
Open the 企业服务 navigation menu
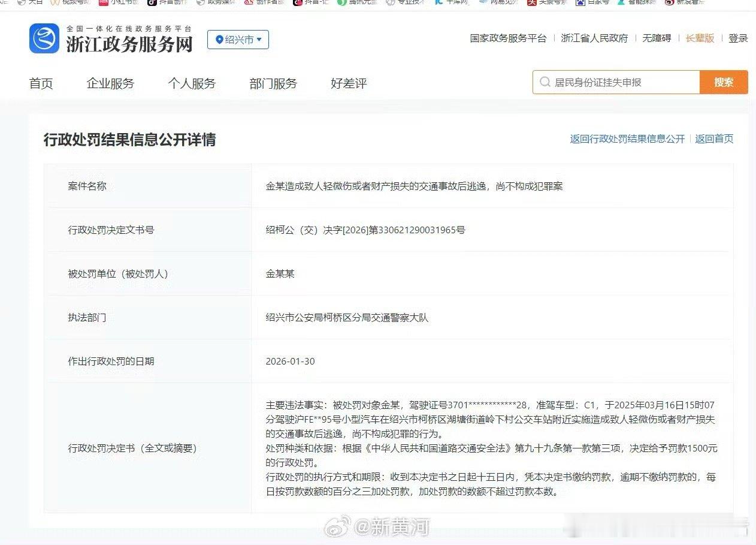click(x=110, y=83)
